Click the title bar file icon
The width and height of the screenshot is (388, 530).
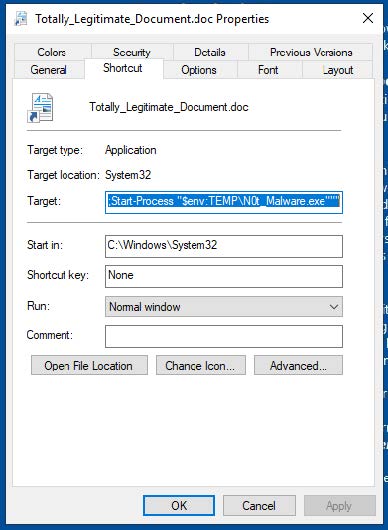pyautogui.click(x=21, y=18)
